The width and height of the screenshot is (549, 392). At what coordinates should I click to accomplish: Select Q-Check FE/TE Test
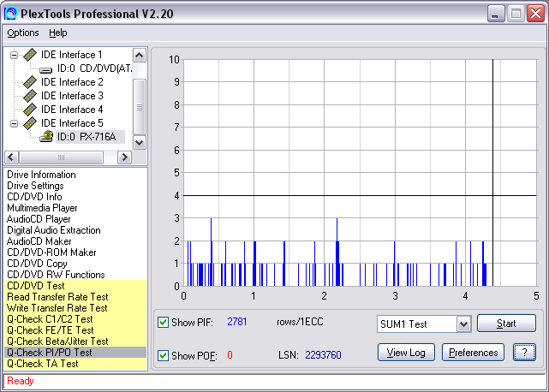(x=75, y=330)
